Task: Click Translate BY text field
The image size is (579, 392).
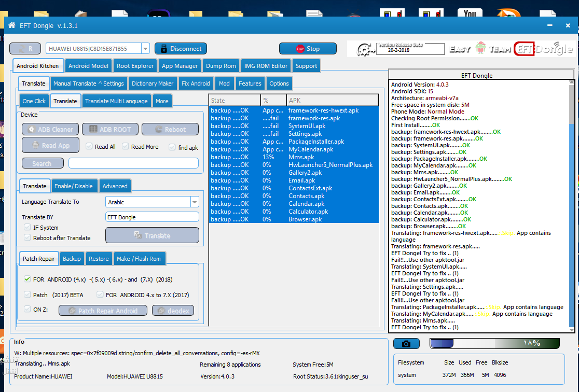Action: (x=152, y=217)
